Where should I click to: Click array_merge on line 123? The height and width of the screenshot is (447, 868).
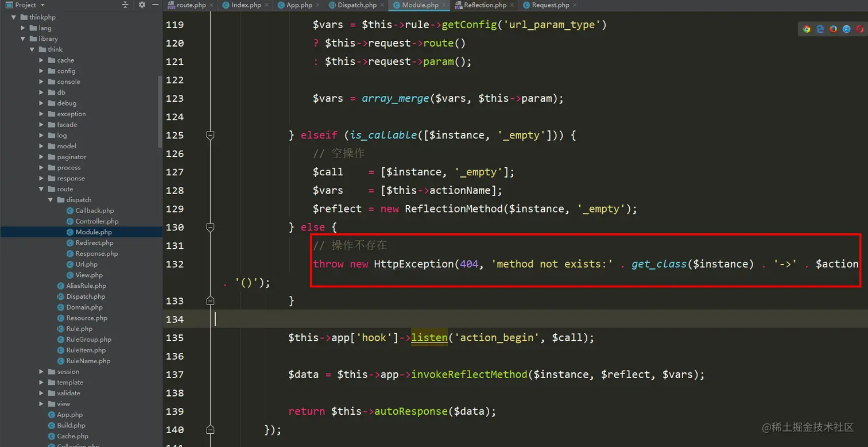coord(395,98)
